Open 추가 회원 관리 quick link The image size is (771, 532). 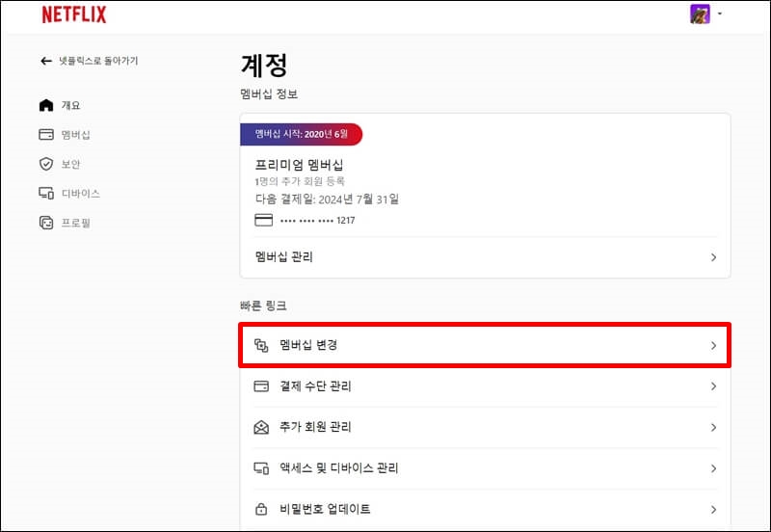(486, 427)
